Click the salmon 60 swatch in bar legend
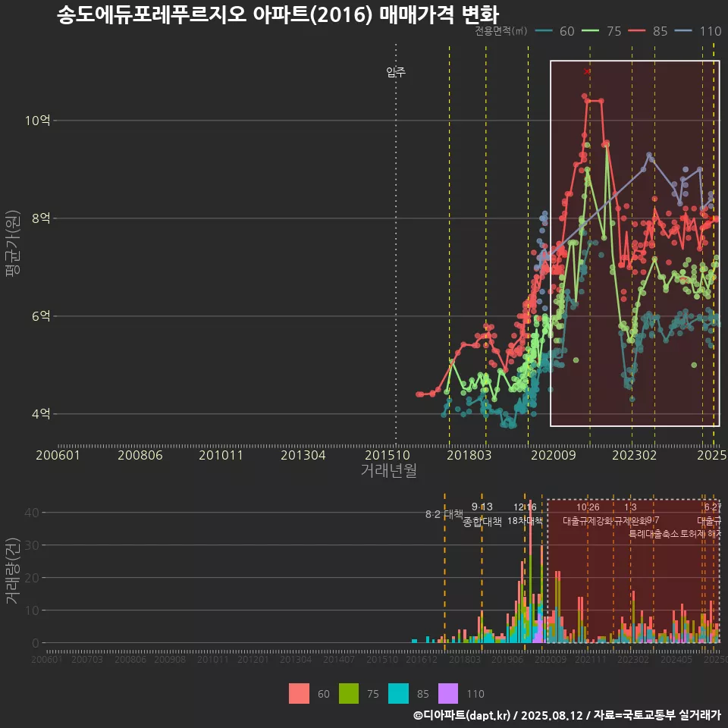The image size is (728, 728). [299, 694]
